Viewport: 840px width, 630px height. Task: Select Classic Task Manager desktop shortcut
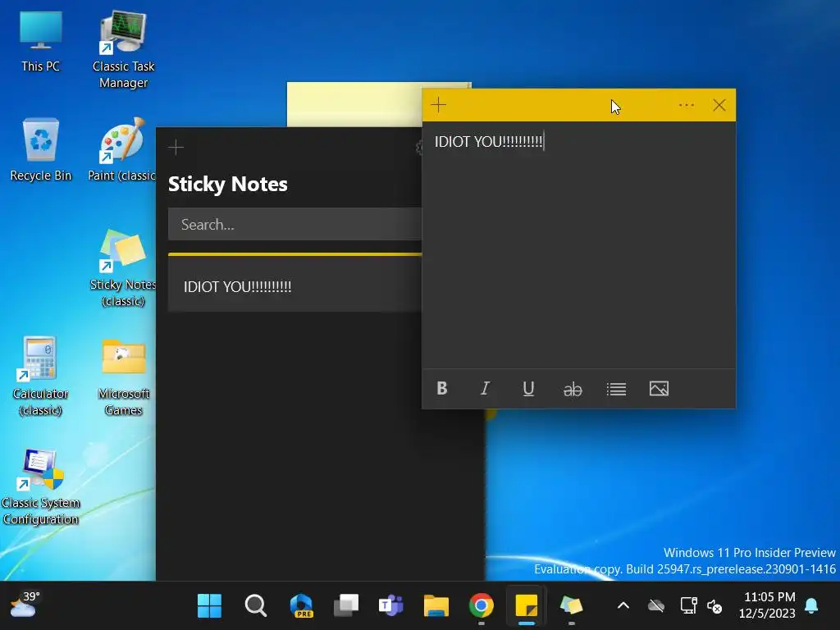tap(123, 50)
